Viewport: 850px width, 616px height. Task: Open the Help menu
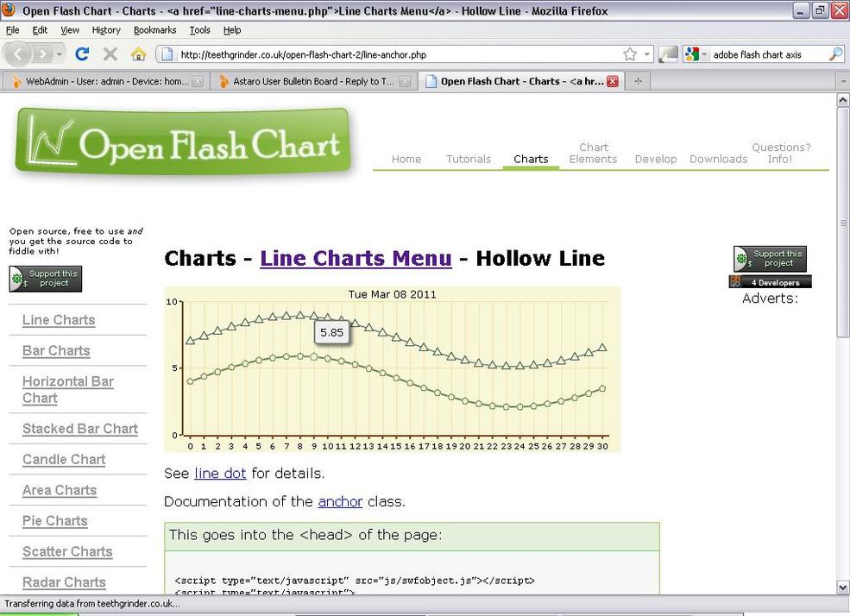coord(232,30)
